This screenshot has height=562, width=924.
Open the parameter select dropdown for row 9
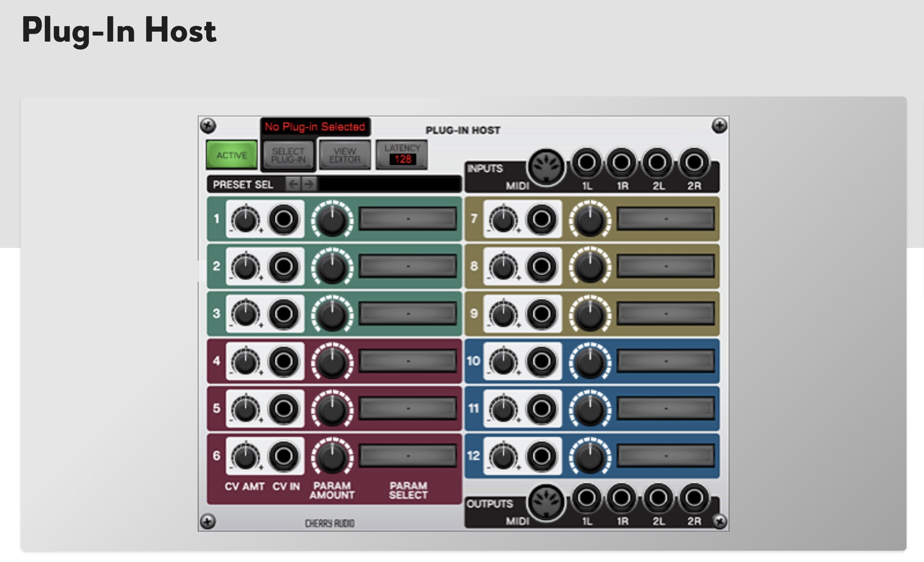tap(666, 314)
